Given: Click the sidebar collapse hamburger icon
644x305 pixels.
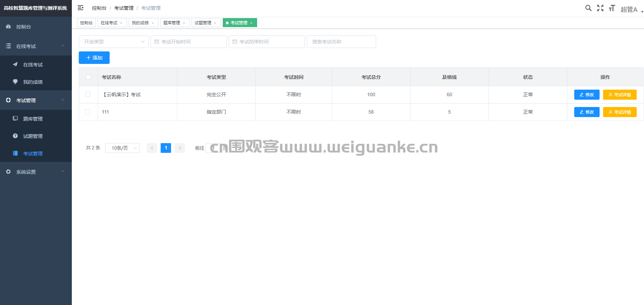Looking at the screenshot, I should click(x=80, y=8).
